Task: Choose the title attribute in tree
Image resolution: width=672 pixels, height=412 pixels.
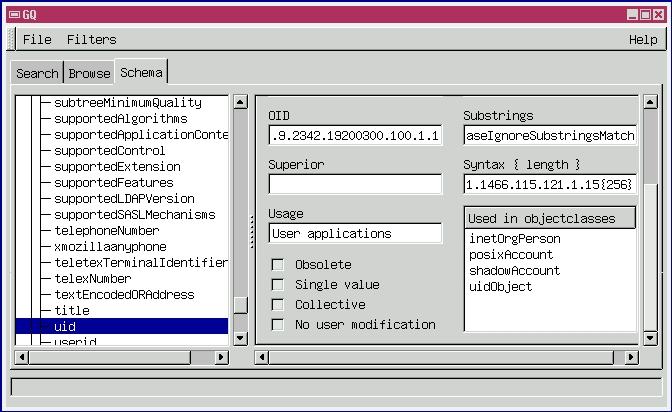Action: click(x=72, y=311)
